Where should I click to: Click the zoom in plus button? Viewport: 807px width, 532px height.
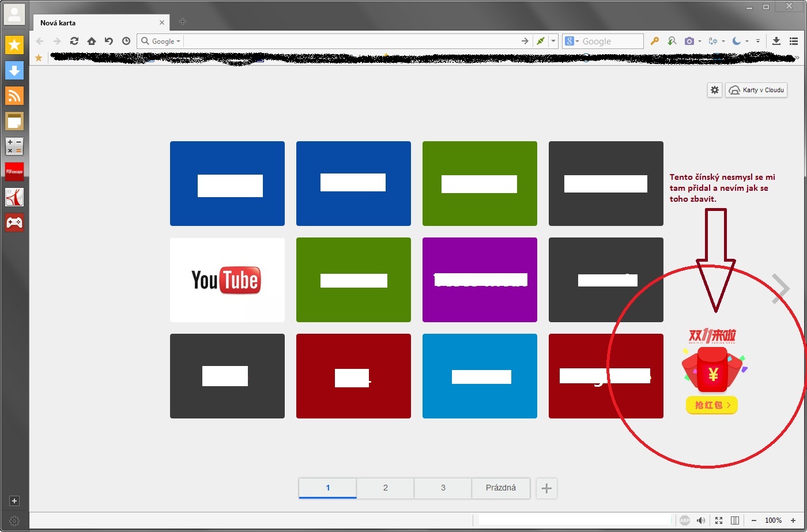[793, 520]
